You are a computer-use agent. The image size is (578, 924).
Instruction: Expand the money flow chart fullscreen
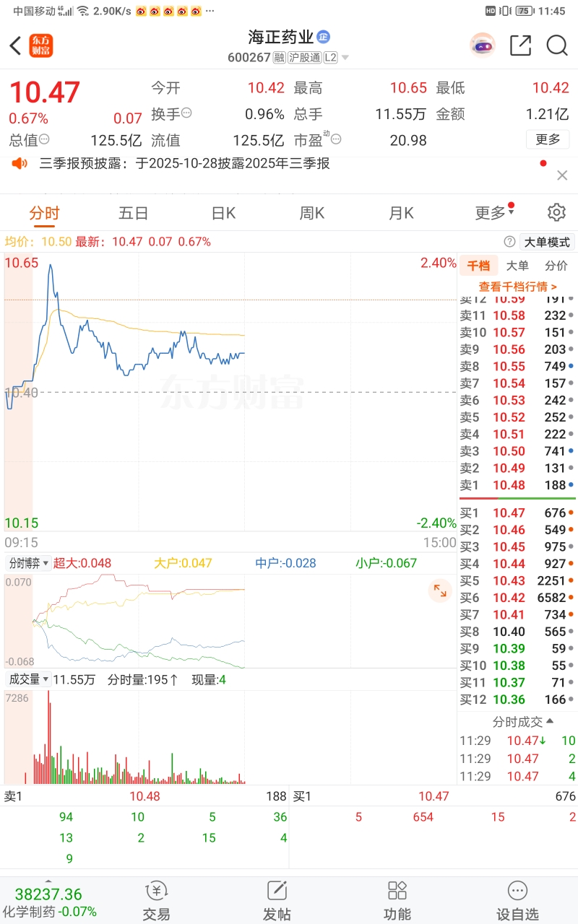point(440,591)
